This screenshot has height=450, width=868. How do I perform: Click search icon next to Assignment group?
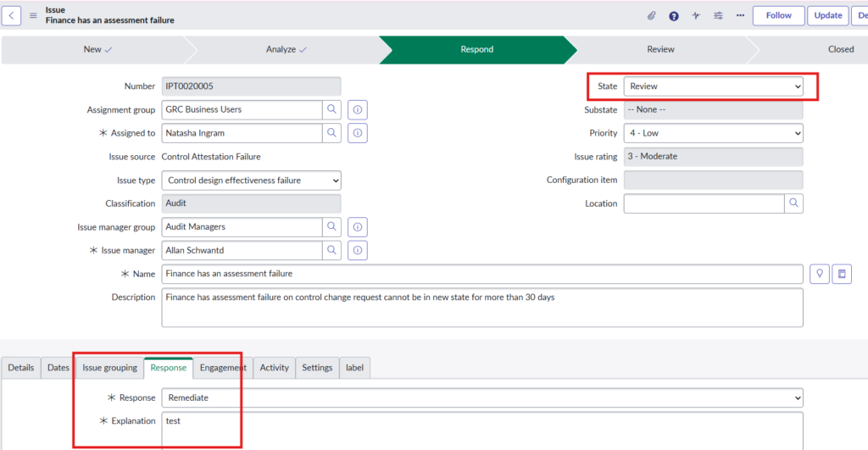click(331, 109)
